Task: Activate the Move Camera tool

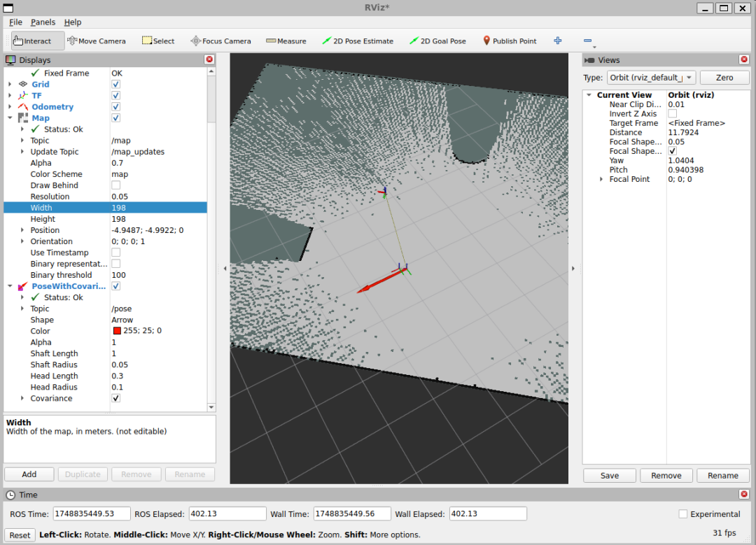Action: pyautogui.click(x=97, y=40)
